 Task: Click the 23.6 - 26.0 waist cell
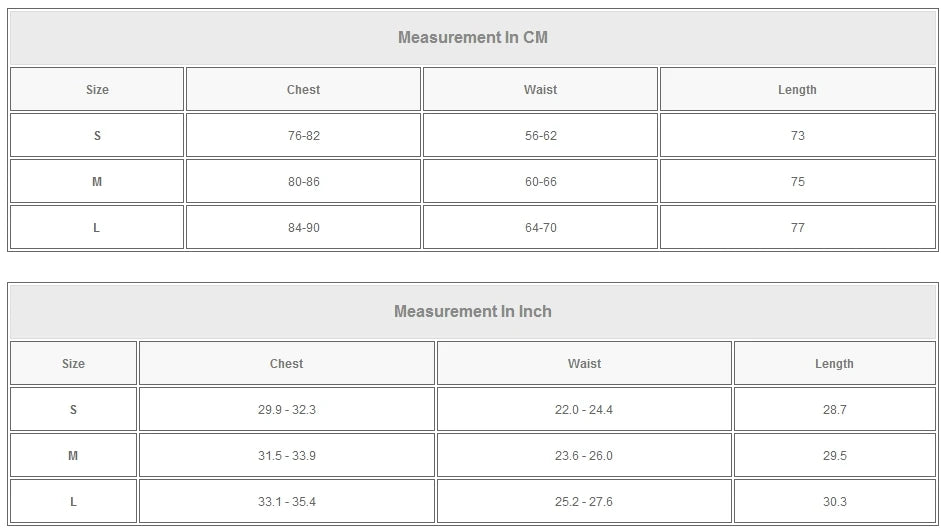click(584, 456)
